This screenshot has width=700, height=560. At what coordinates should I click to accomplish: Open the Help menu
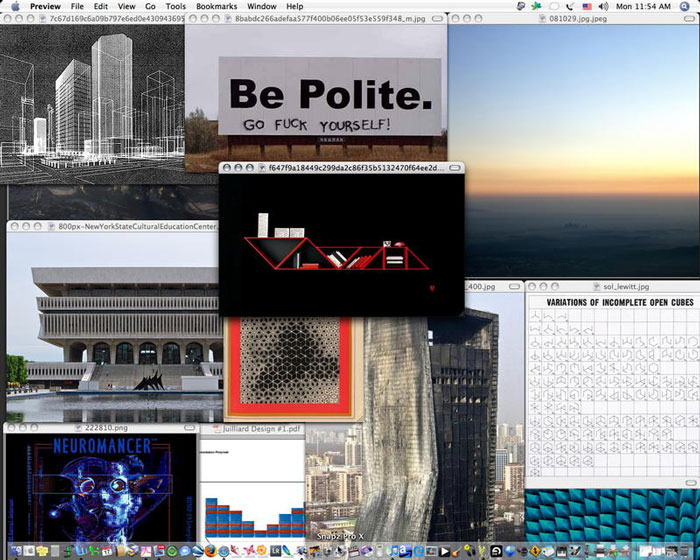tap(295, 6)
